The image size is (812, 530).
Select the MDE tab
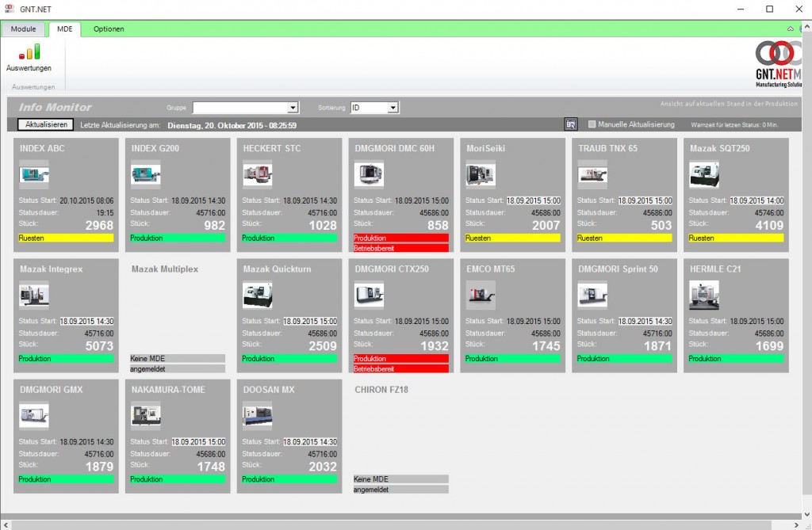click(65, 29)
